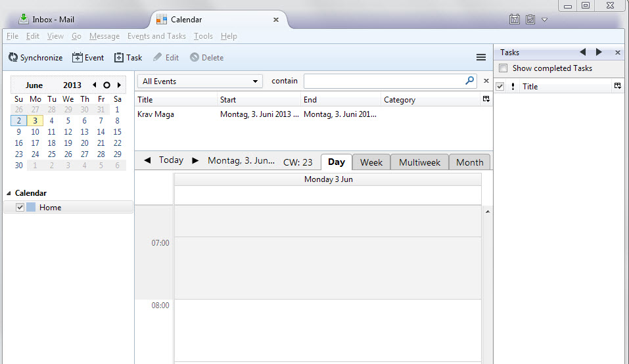Screen dimensions: 629x364
Task: Go to previous day arrow
Action: [x=147, y=160]
